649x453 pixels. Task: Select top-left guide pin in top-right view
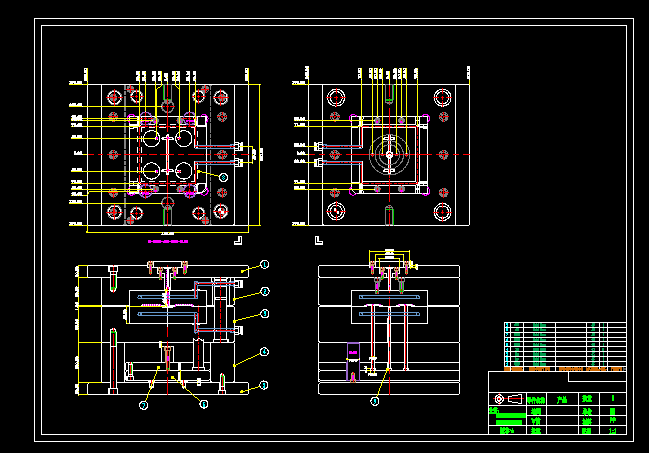336,98
